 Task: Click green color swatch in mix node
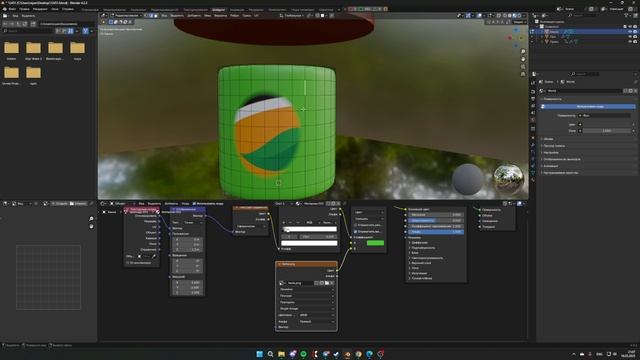pyautogui.click(x=375, y=243)
